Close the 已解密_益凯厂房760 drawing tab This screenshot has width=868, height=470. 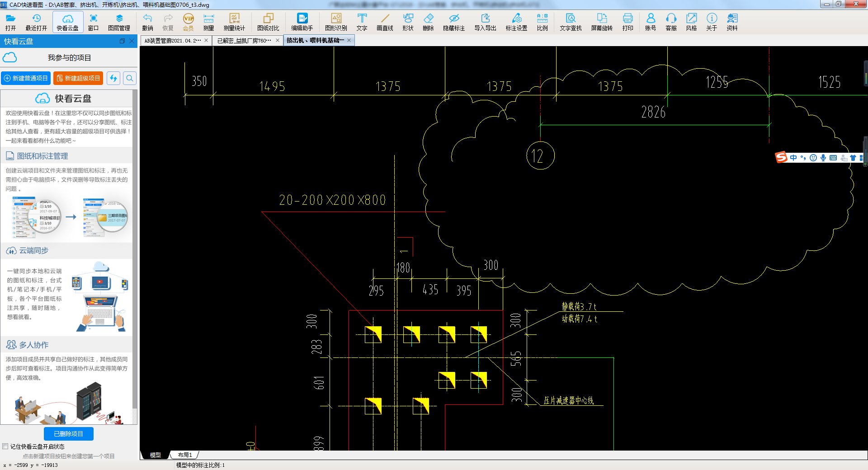point(278,41)
